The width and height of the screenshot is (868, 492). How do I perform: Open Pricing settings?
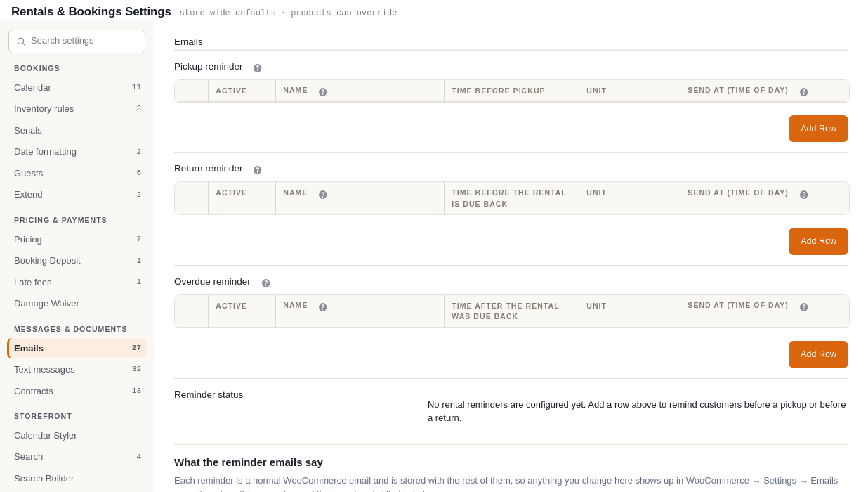77,240
